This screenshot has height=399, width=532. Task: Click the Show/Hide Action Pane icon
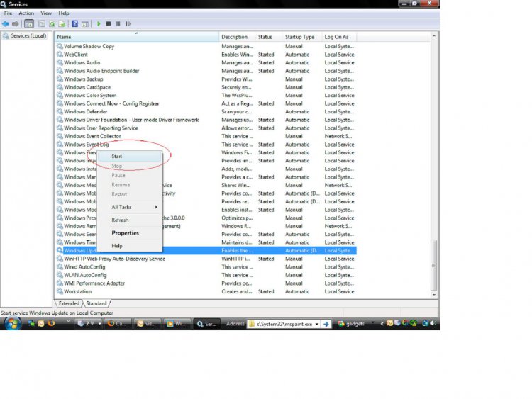click(x=85, y=23)
